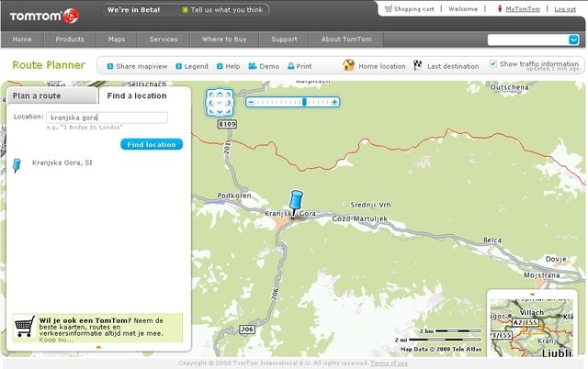Open Where to Buy menu
Viewport: 588px width, 369px height.
click(224, 39)
